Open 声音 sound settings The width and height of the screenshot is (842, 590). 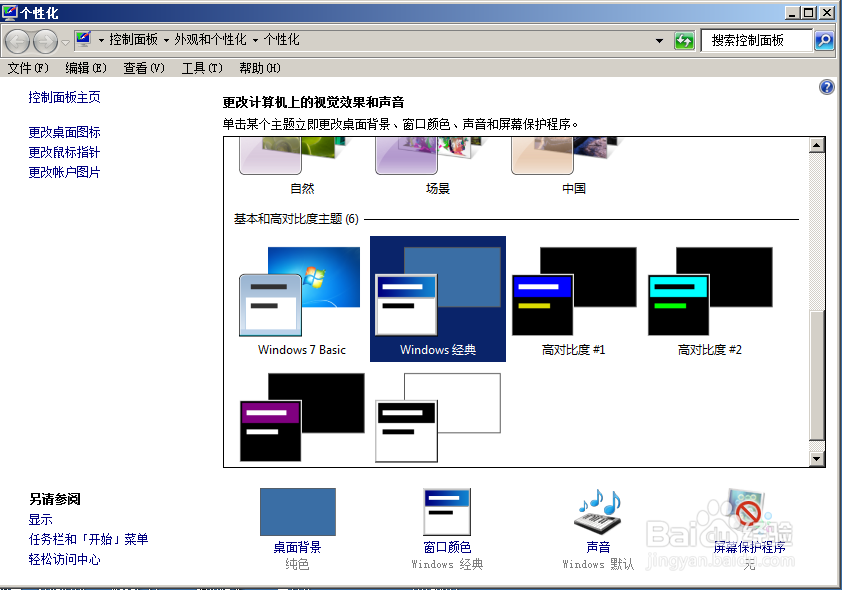598,529
